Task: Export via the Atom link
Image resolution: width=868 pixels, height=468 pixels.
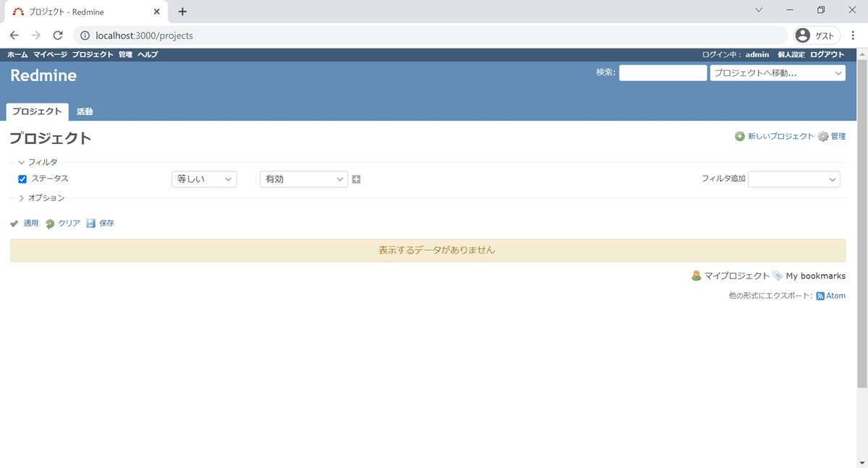Action: pyautogui.click(x=835, y=296)
